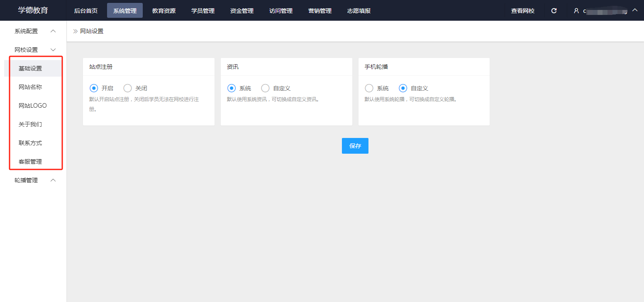
Task: Click the refresh icon in top bar
Action: [x=554, y=11]
